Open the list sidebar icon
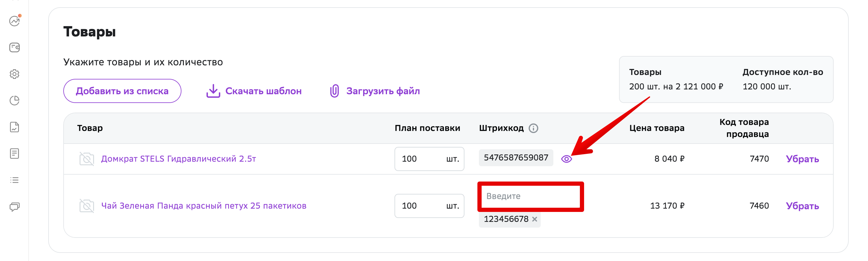The height and width of the screenshot is (261, 868). click(x=14, y=180)
